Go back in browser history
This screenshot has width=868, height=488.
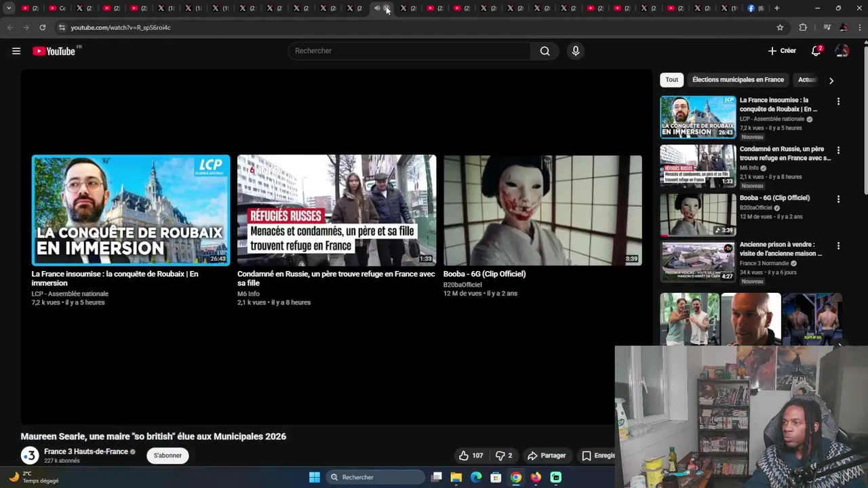(9, 27)
